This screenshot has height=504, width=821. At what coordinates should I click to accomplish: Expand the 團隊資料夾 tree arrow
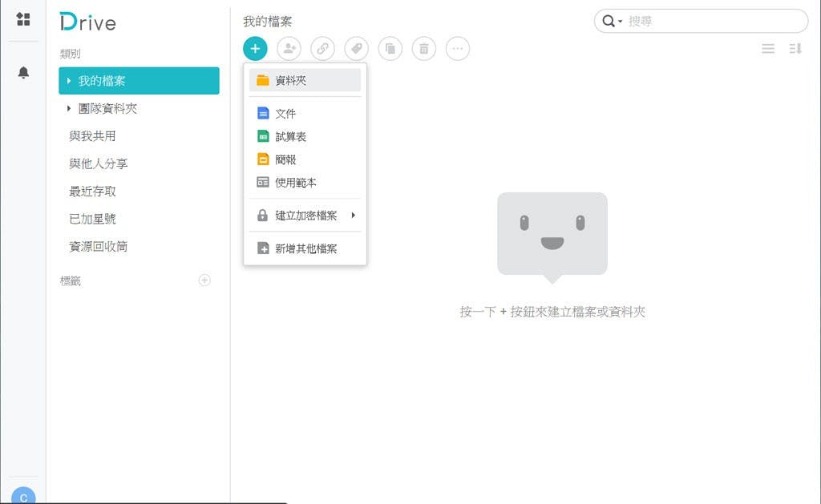point(70,108)
